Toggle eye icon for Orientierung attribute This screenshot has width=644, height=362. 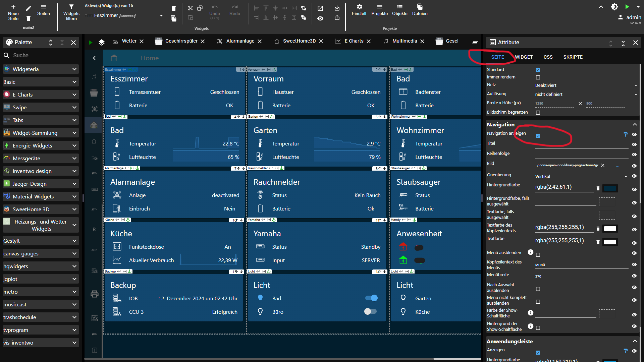[634, 176]
